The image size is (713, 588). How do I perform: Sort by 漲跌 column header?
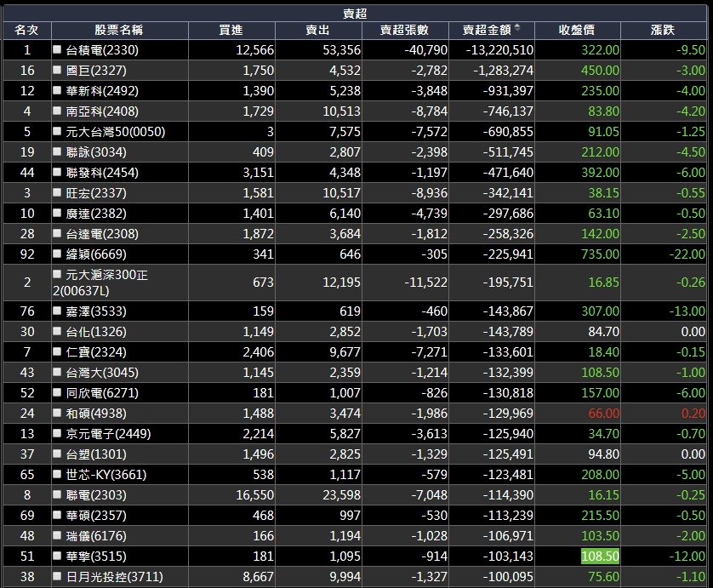(x=664, y=30)
